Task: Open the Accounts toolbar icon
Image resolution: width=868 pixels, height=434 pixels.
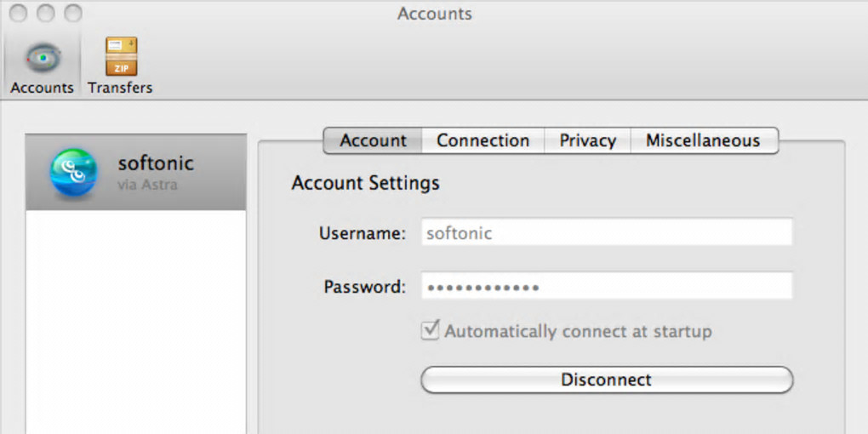Action: tap(42, 56)
